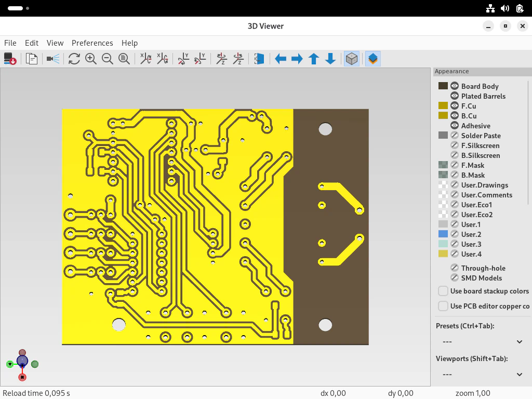Click the Reload board icon
This screenshot has height=399, width=532.
(10, 59)
